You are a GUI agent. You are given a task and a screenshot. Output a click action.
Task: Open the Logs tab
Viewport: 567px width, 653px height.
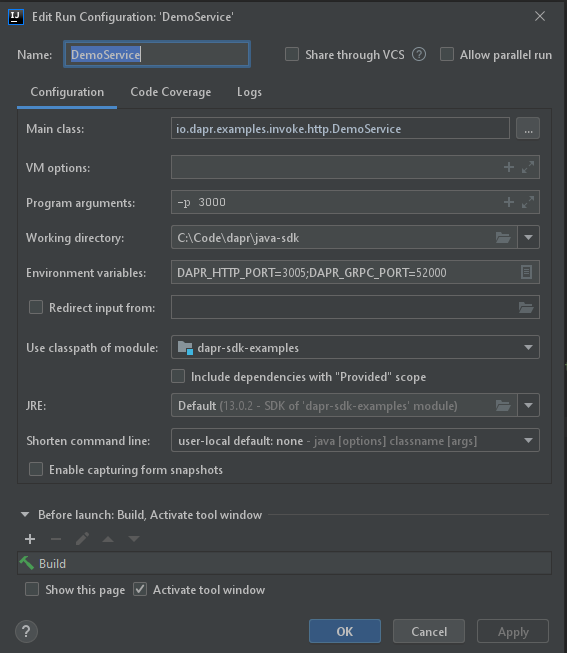pyautogui.click(x=249, y=92)
